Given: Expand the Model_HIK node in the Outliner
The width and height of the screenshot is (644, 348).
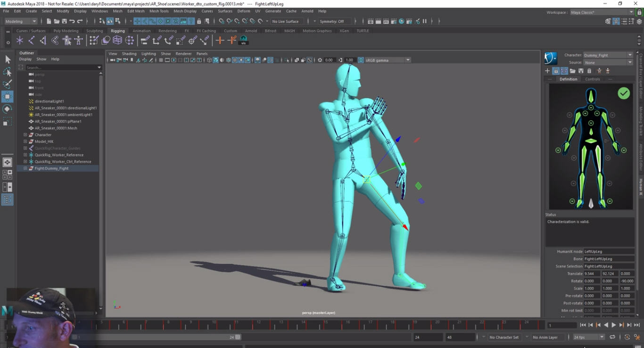Looking at the screenshot, I should coord(25,141).
